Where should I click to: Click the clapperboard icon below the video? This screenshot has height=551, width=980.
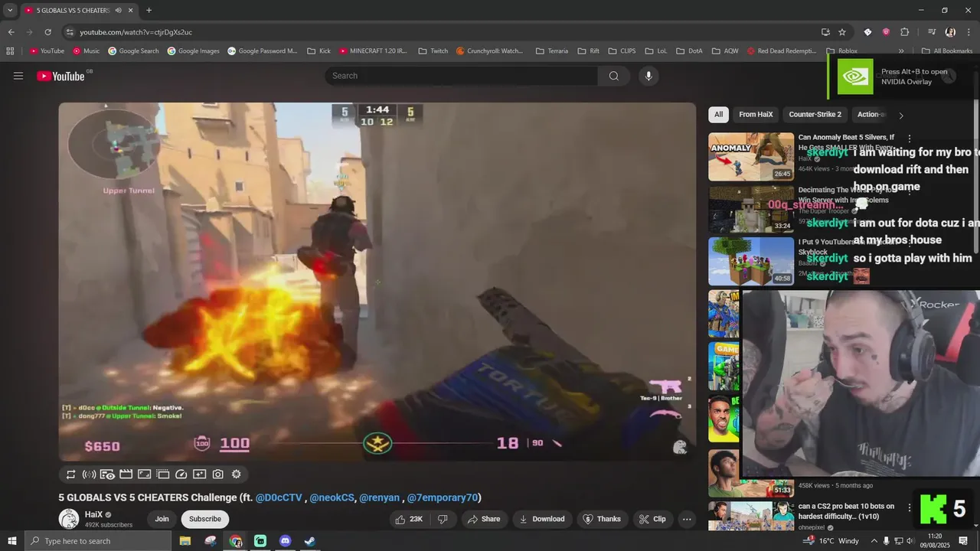pos(126,474)
